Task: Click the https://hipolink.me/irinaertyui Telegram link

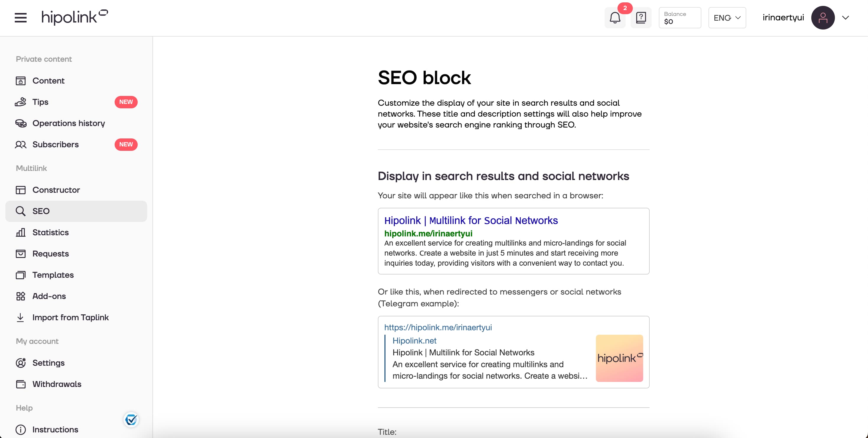Action: (x=438, y=328)
